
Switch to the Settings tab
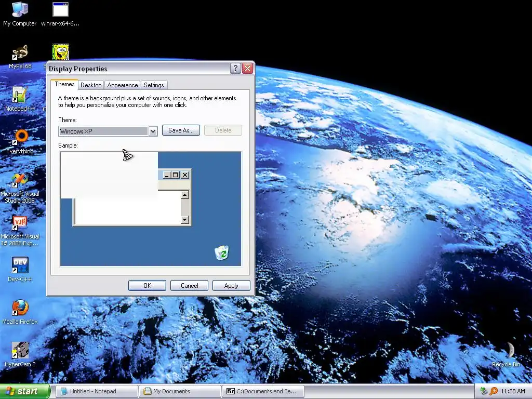(x=154, y=85)
